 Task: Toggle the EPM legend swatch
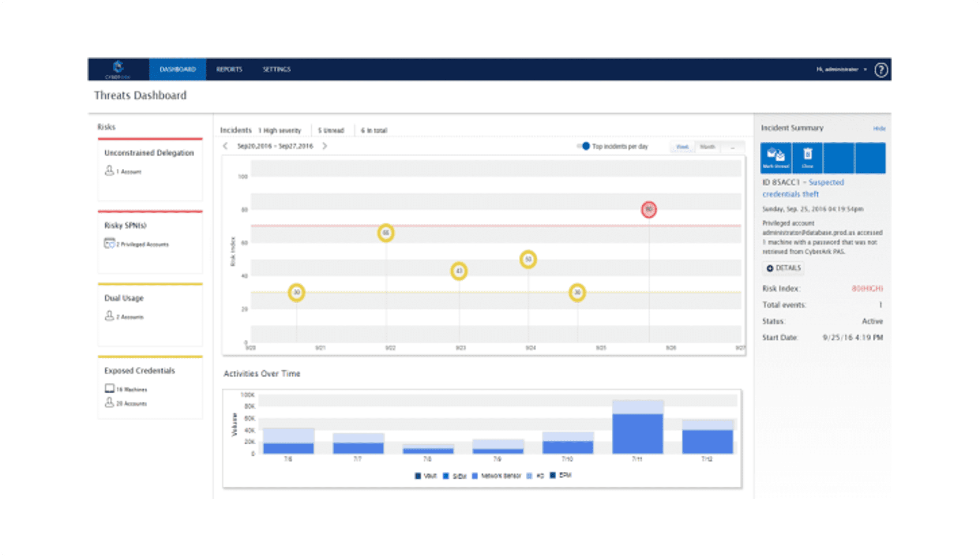(552, 475)
